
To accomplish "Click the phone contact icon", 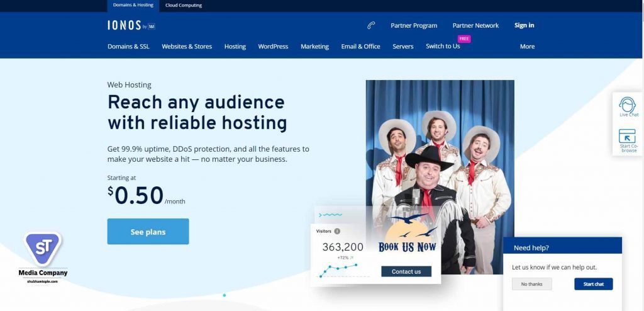I will click(x=371, y=26).
